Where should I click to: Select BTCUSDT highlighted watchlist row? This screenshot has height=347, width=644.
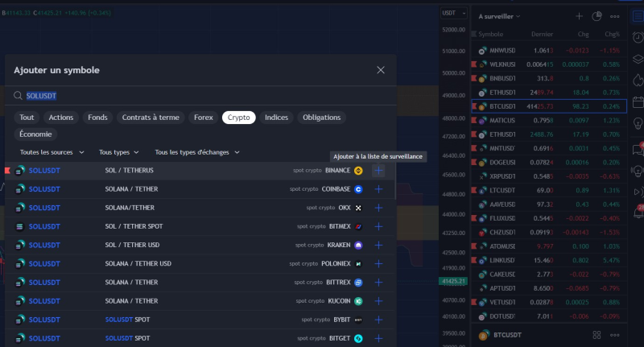tap(549, 106)
